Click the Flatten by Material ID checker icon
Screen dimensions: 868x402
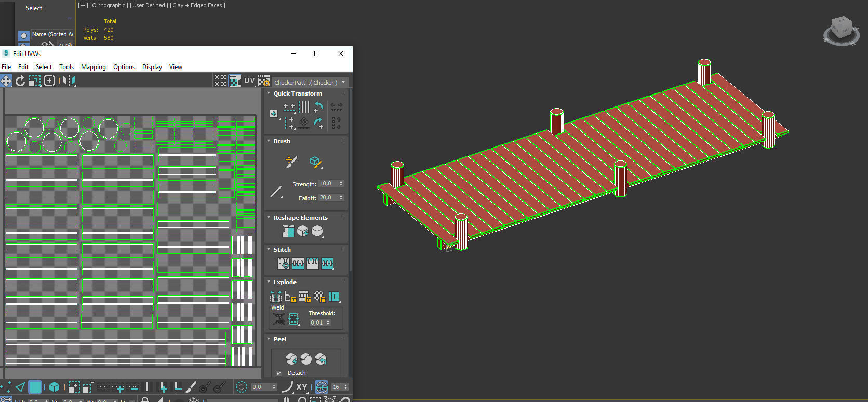[x=319, y=297]
